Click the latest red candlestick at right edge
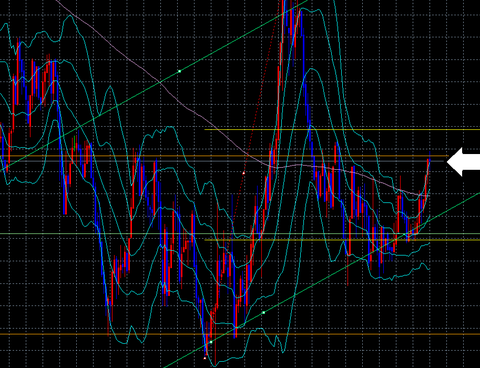 tap(428, 173)
